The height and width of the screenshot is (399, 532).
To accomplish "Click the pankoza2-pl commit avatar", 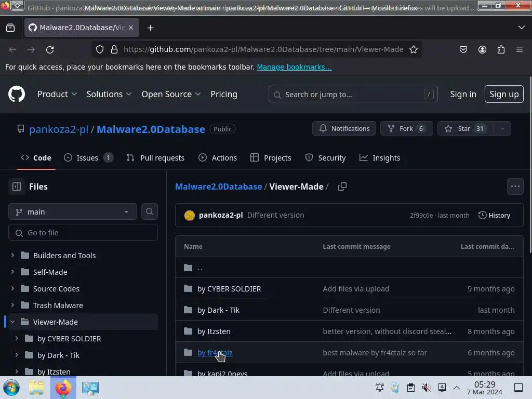I will (x=189, y=215).
